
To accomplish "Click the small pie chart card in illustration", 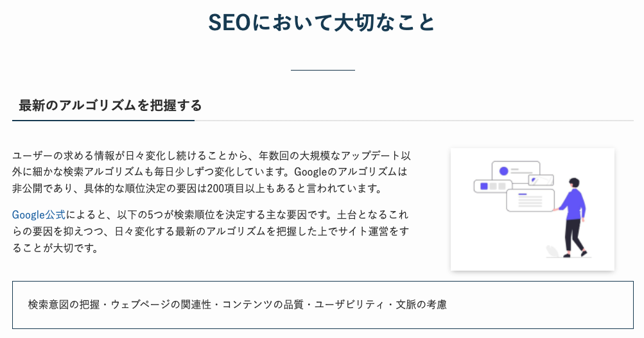I will point(540,180).
